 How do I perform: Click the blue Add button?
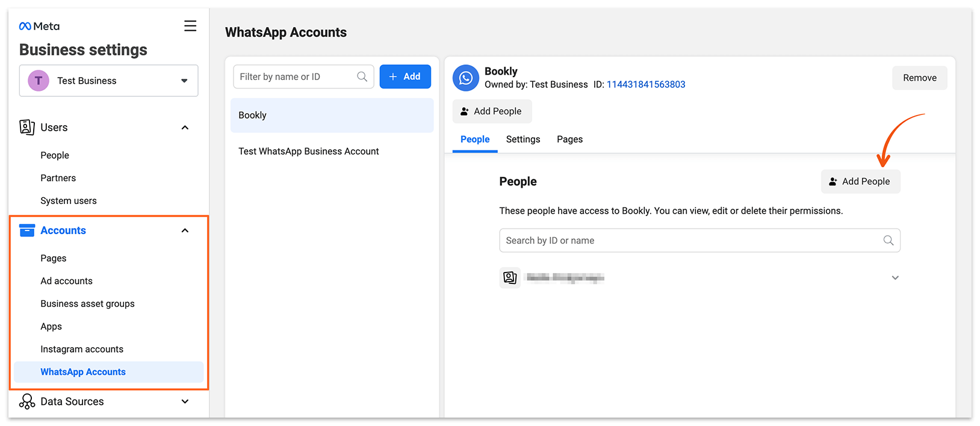pos(405,76)
